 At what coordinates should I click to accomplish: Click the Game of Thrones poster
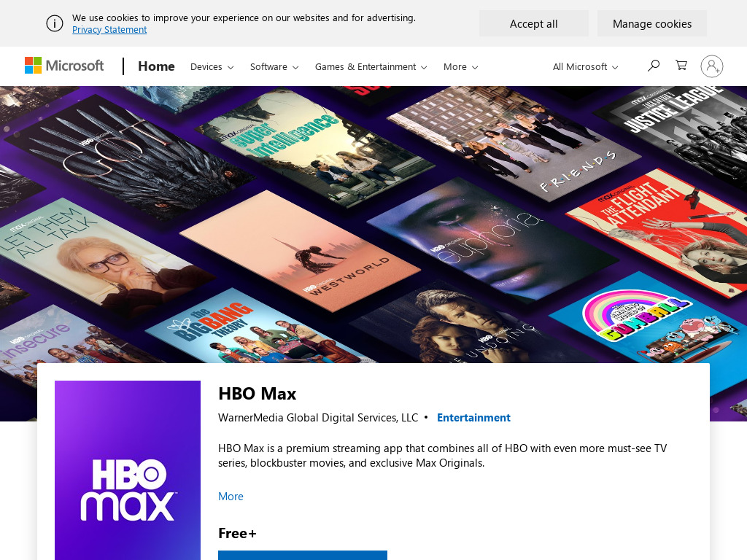pyautogui.click(x=128, y=157)
